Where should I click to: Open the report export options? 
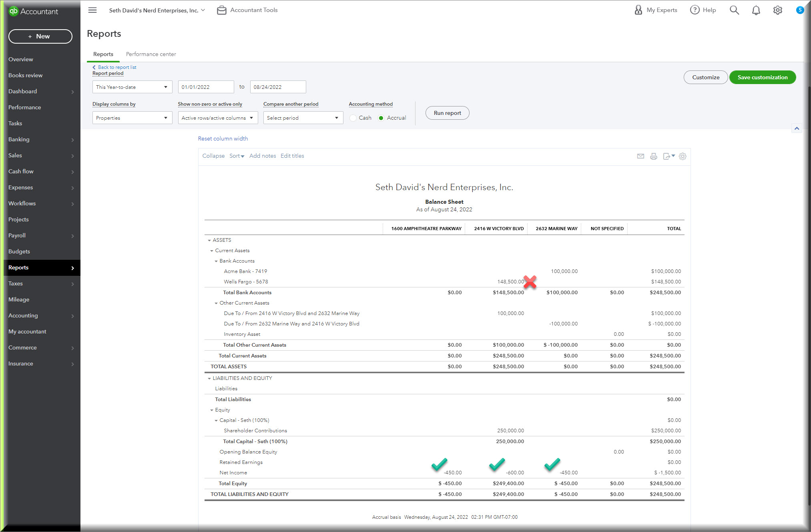[x=668, y=156]
